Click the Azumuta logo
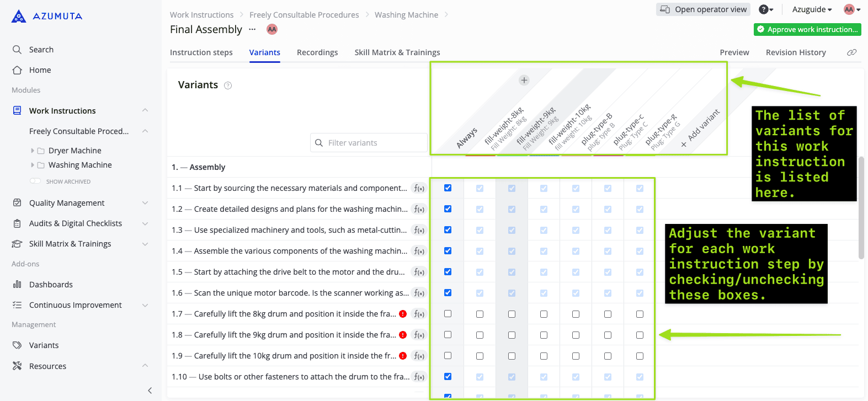 pyautogui.click(x=47, y=16)
